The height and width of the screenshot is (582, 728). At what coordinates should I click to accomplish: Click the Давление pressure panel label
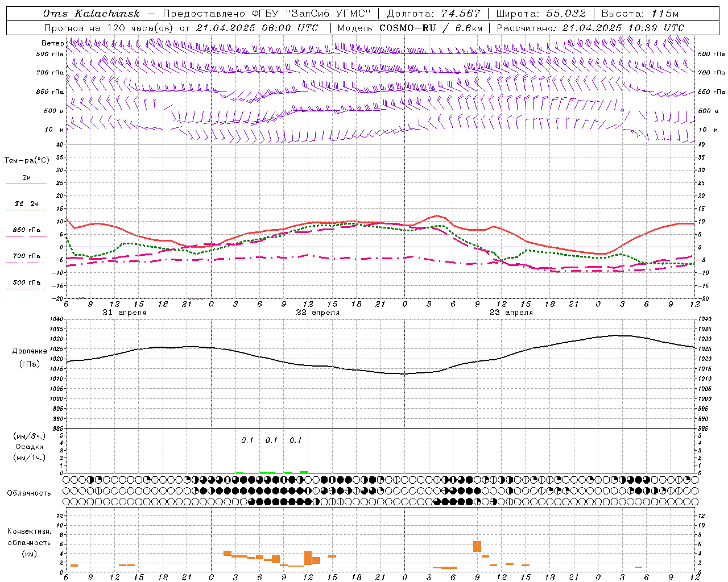coord(30,351)
